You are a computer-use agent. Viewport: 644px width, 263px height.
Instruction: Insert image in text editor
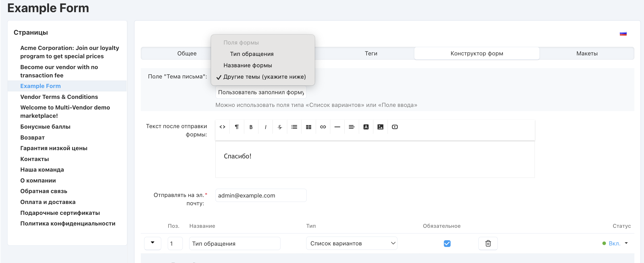[380, 127]
